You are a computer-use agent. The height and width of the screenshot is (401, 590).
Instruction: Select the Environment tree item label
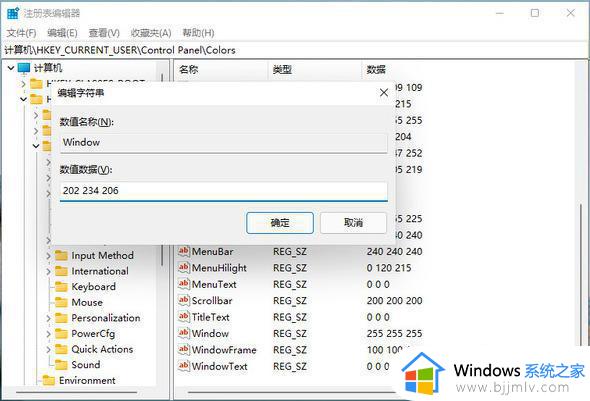pos(87,381)
